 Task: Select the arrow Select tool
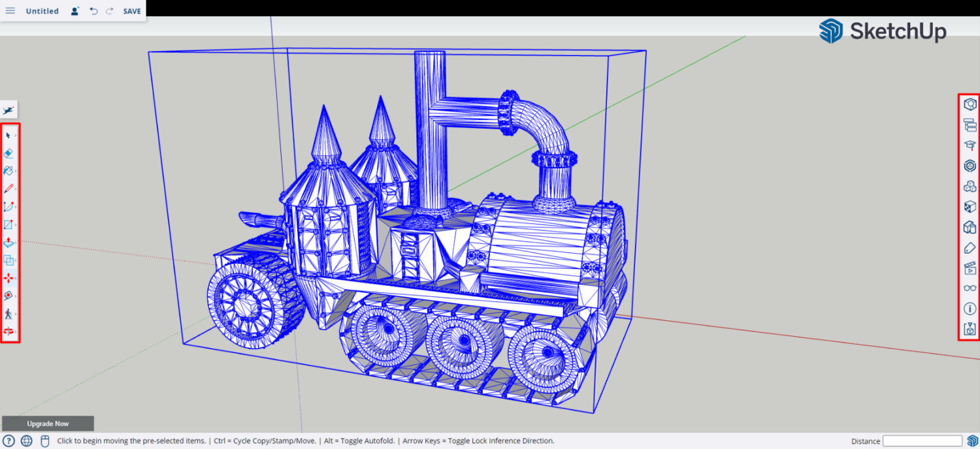click(x=9, y=135)
